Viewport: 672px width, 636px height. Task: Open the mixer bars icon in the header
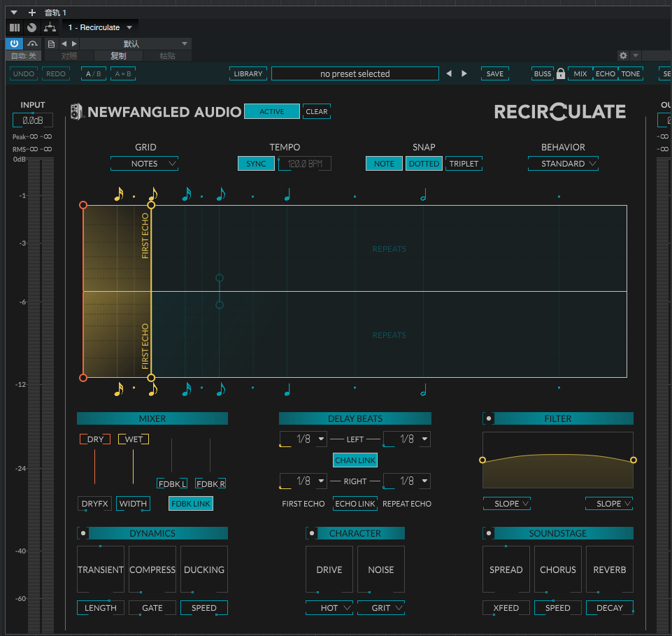(x=15, y=27)
